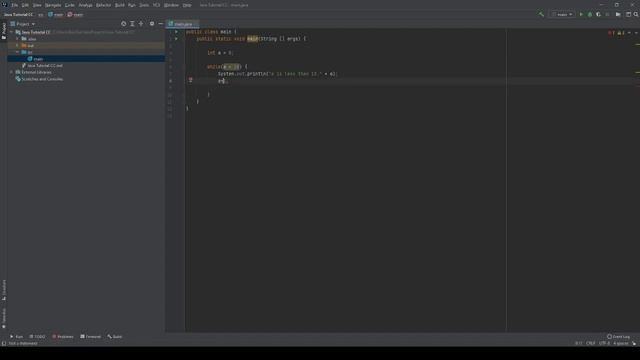Viewport: 640px width, 360px height.
Task: Expand the out folder
Action: point(17,45)
